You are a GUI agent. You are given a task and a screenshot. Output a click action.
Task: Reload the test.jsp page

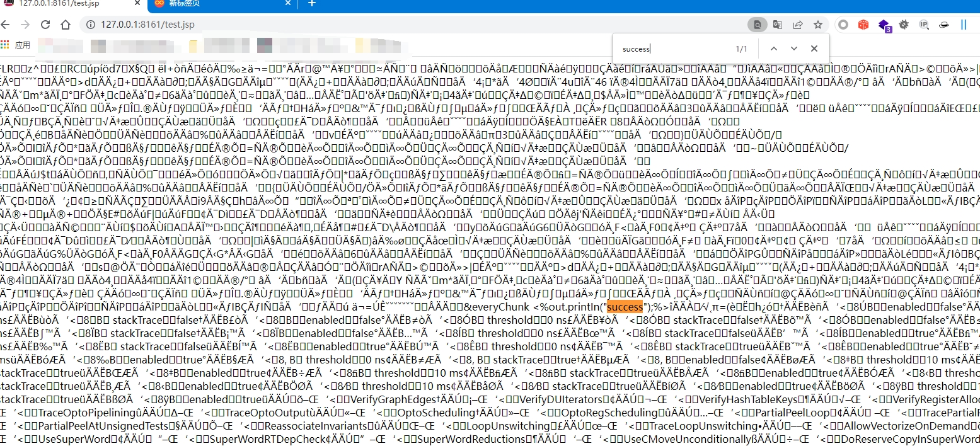[x=45, y=25]
